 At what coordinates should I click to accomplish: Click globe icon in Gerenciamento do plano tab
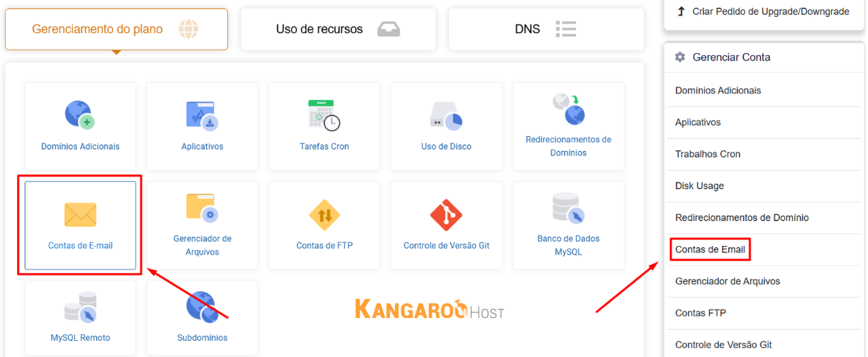click(188, 29)
